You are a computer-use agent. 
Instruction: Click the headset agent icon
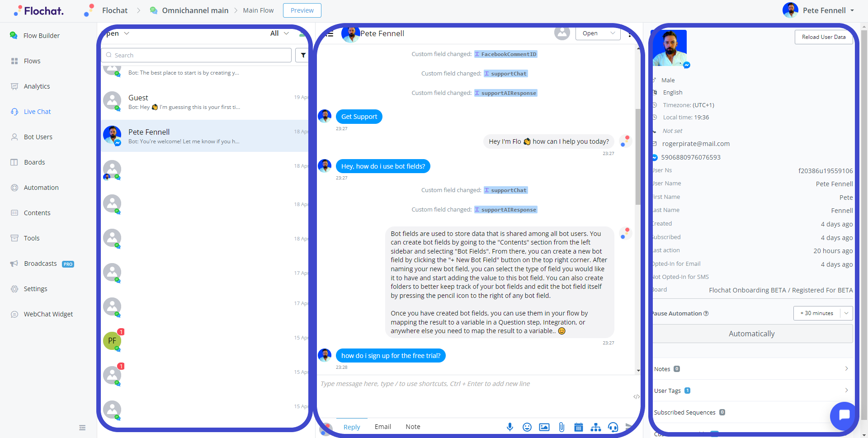(613, 427)
